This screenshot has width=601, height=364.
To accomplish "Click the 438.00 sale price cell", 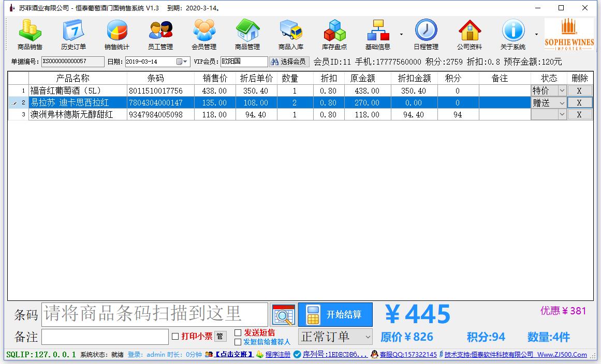I will coord(215,90).
